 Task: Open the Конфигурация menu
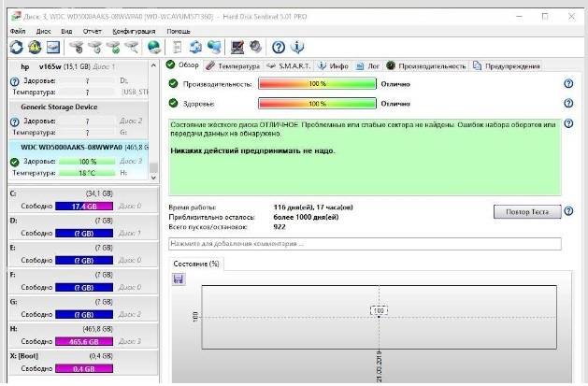coord(134,31)
